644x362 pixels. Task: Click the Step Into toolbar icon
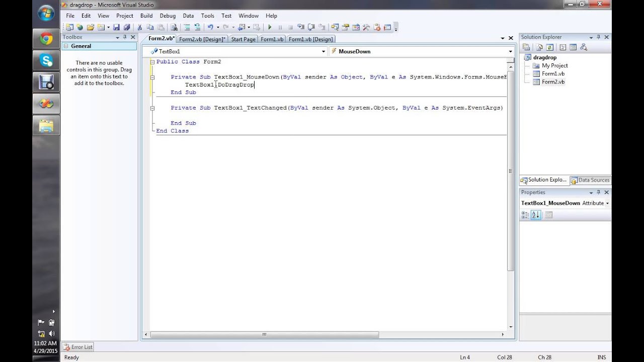click(x=301, y=28)
